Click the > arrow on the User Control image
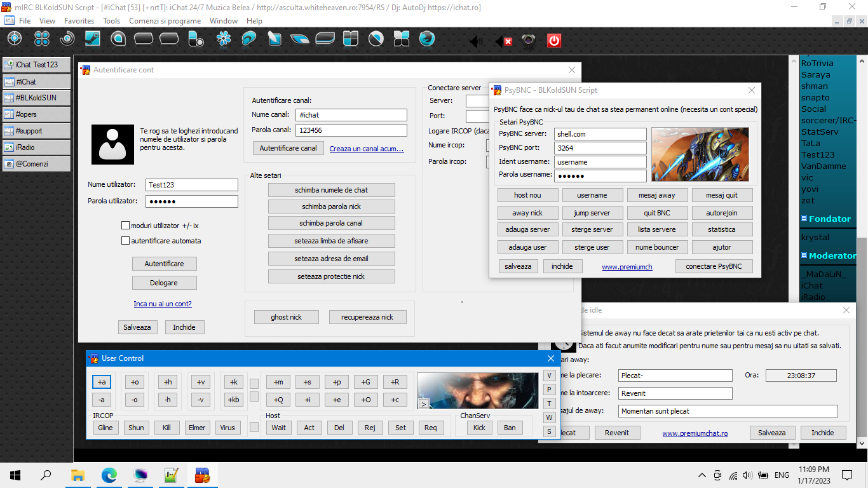The width and height of the screenshot is (868, 488). (x=423, y=403)
